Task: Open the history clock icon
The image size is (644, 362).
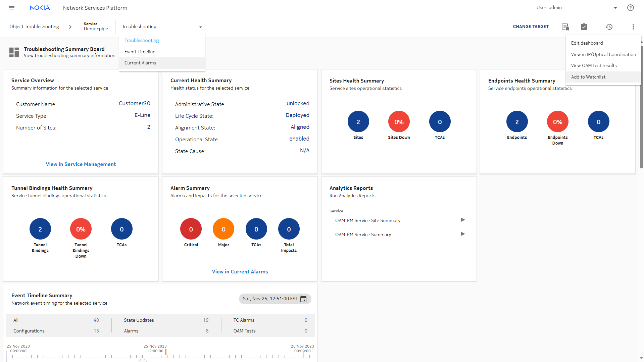Action: coord(609,27)
